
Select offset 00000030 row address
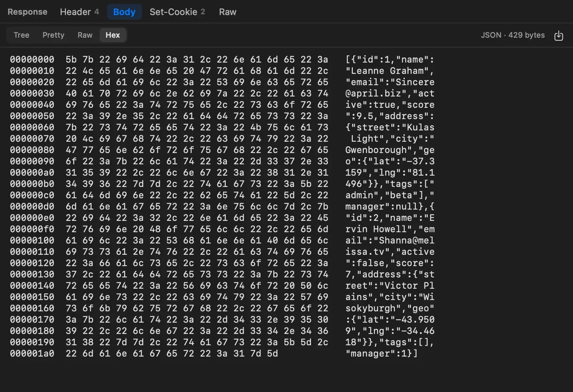[32, 93]
